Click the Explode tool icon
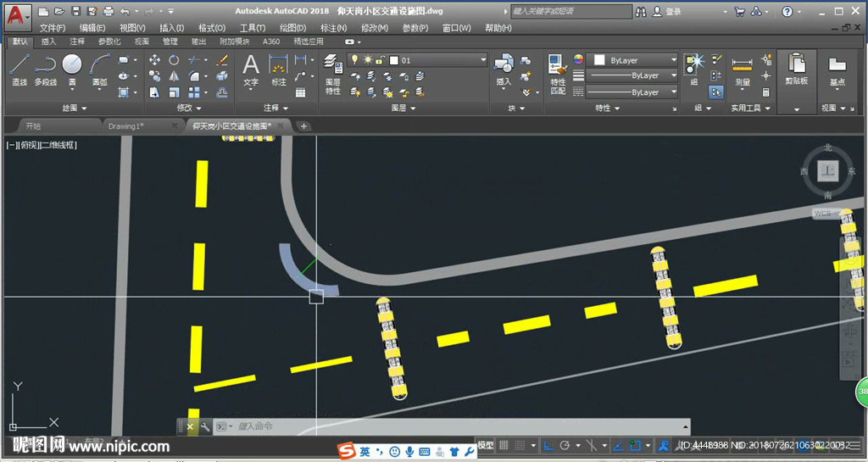This screenshot has height=462, width=868. click(222, 75)
